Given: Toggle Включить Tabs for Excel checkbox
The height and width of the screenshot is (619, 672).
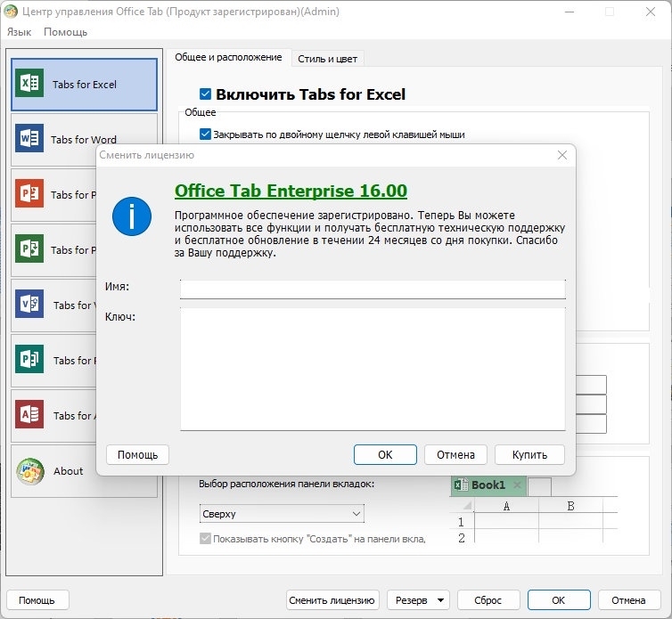Looking at the screenshot, I should (x=205, y=94).
